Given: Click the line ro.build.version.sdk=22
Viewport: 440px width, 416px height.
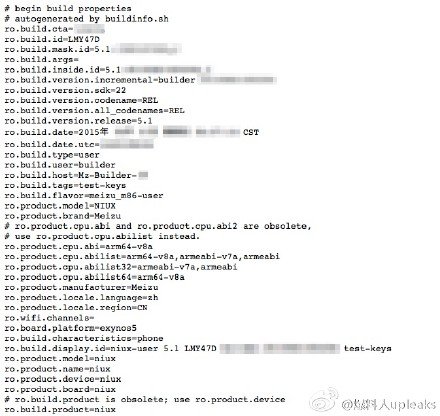Looking at the screenshot, I should 65,90.
